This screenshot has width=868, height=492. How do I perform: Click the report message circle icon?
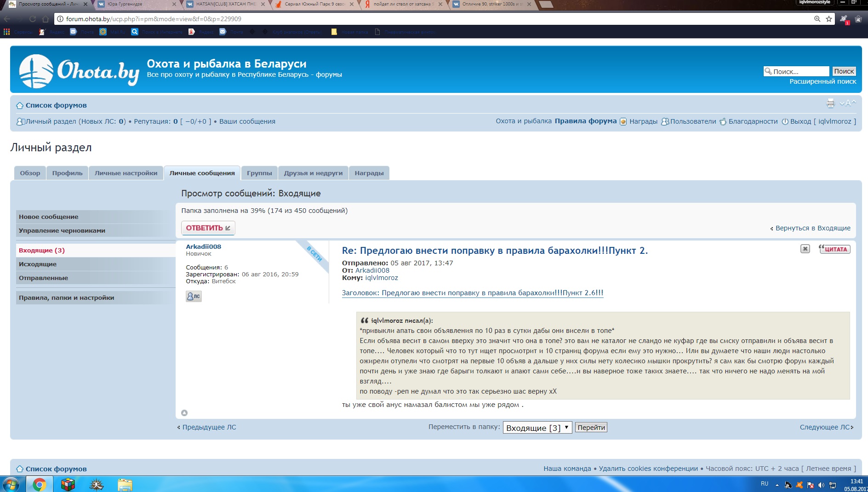coord(184,413)
